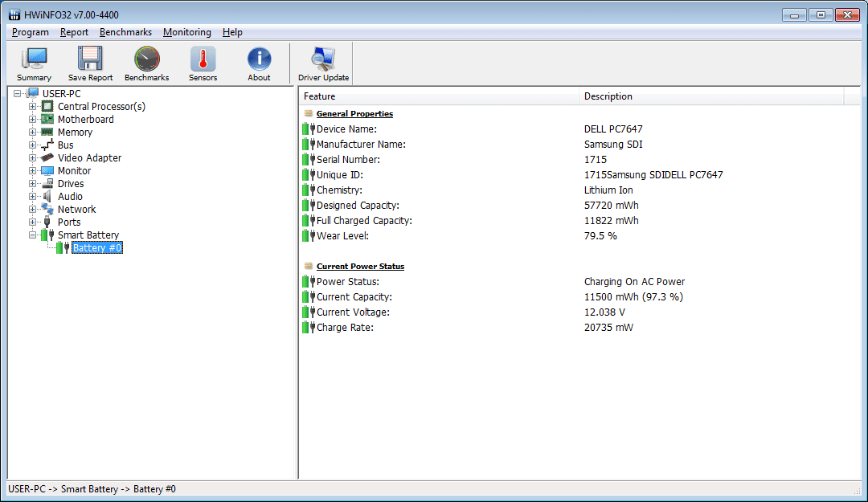
Task: Click the Motherboard tree icon
Action: click(47, 119)
